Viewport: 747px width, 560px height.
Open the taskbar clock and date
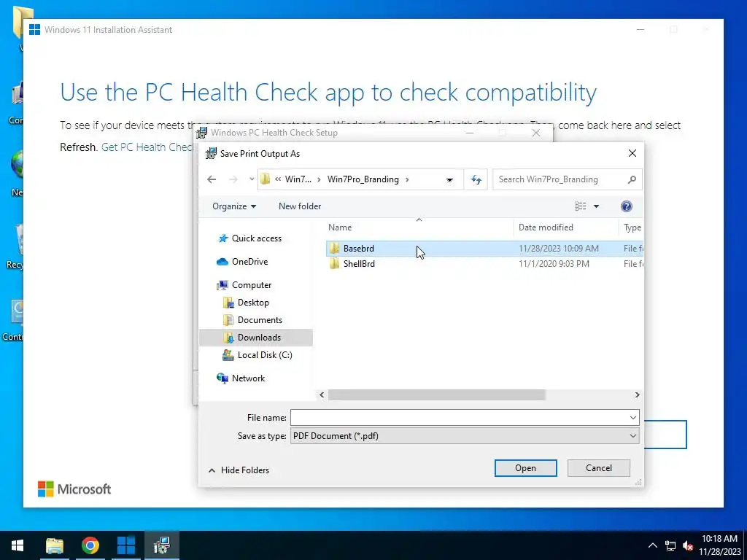[720, 545]
